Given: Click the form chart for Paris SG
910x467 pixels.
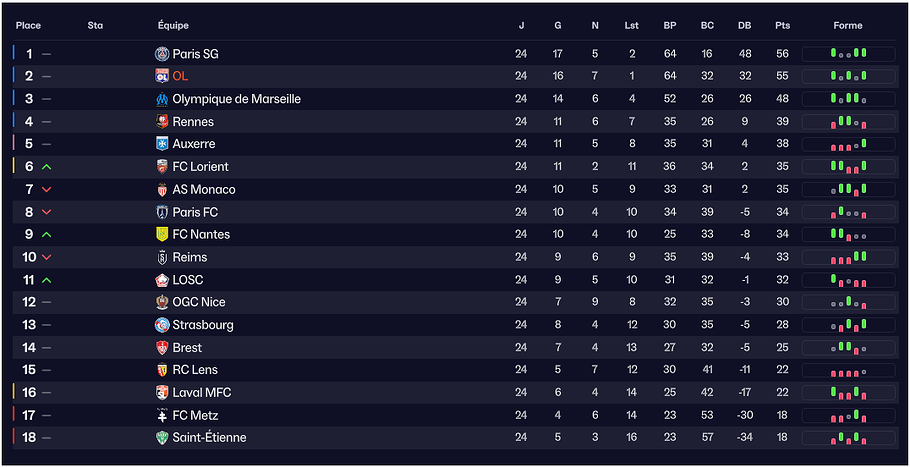Looking at the screenshot, I should (x=848, y=54).
